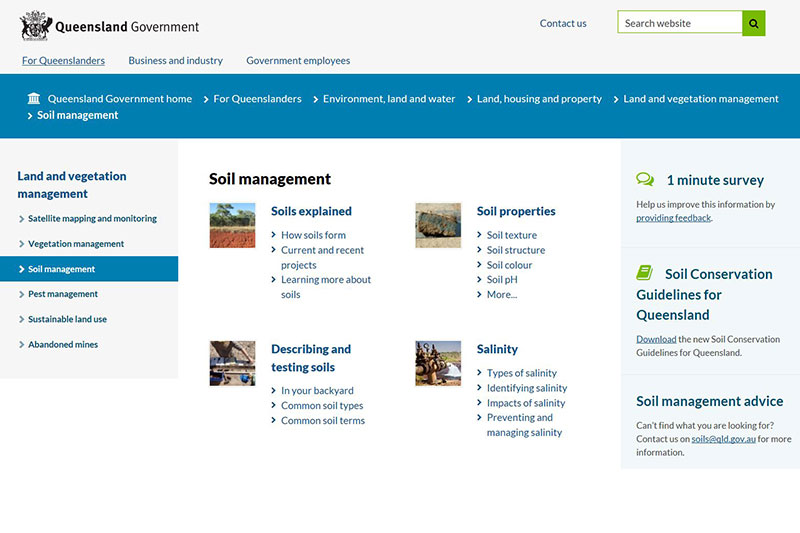Switch to Business and industry tab
This screenshot has height=533, width=800.
click(x=175, y=61)
